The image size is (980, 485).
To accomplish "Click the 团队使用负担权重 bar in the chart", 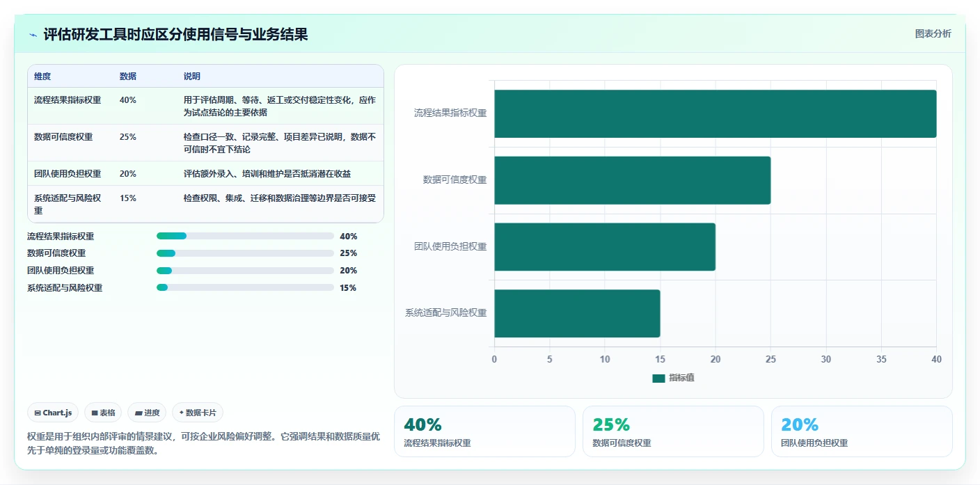I will [605, 247].
